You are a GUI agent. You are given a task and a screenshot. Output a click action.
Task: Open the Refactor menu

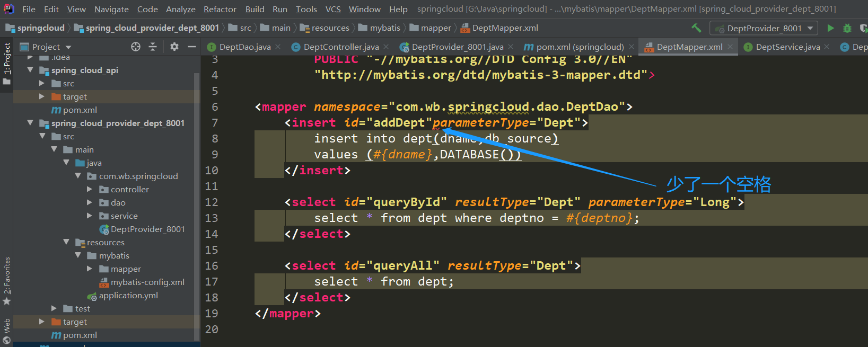point(220,9)
